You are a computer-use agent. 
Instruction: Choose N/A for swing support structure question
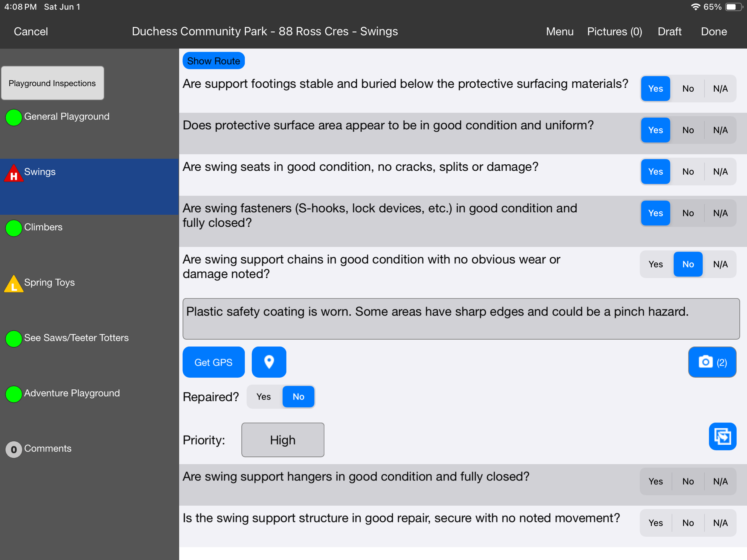(720, 523)
